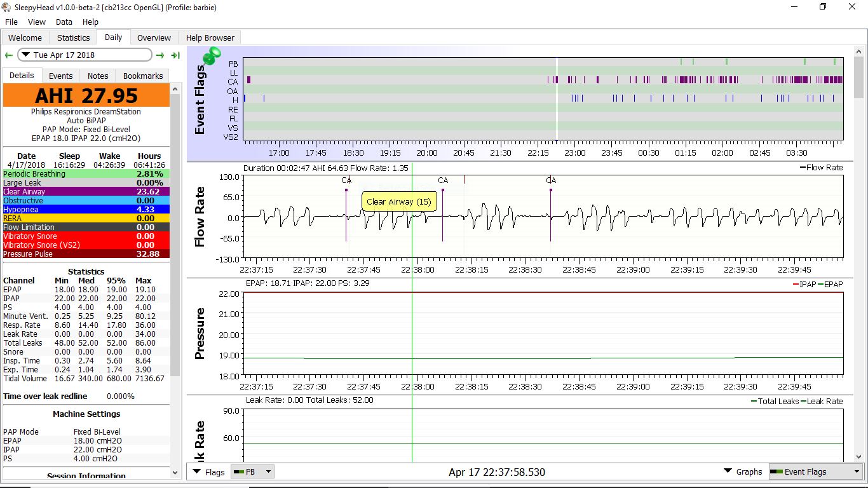Click the Vibratory Snore (VS2) row
Image resolution: width=868 pixels, height=488 pixels.
[86, 245]
